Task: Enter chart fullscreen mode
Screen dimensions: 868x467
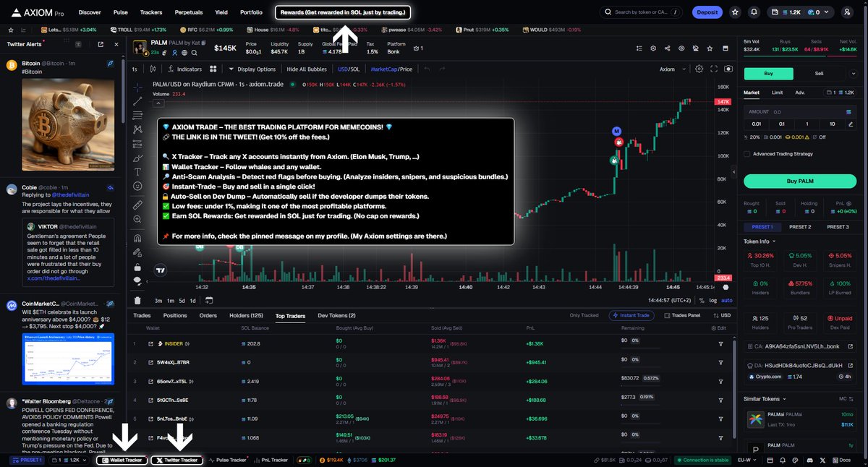Action: pos(713,69)
